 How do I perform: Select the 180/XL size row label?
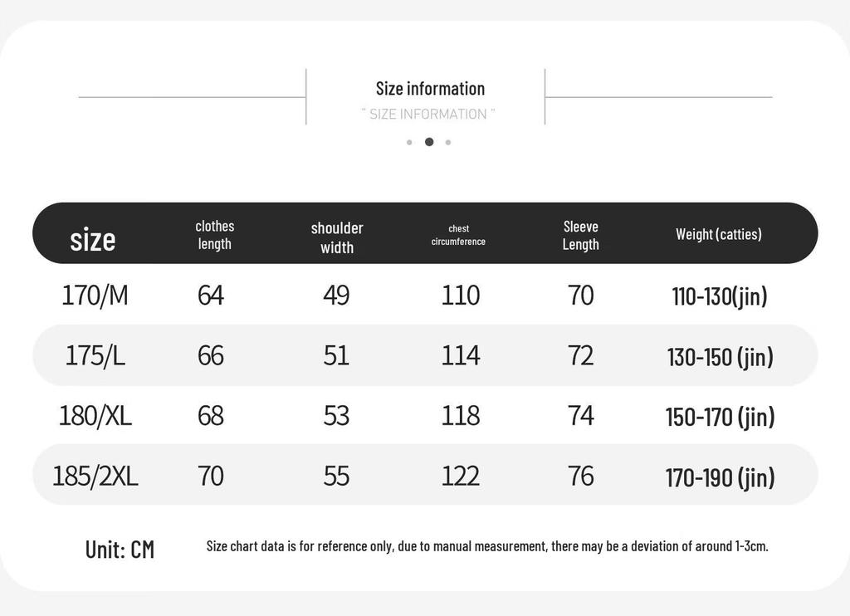[95, 416]
